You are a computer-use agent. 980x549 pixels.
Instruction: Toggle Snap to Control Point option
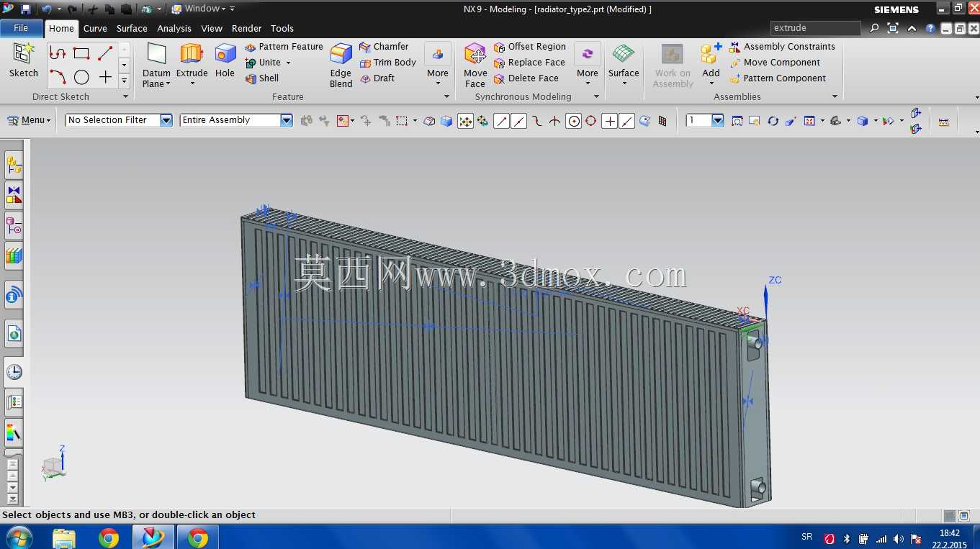[x=537, y=121]
